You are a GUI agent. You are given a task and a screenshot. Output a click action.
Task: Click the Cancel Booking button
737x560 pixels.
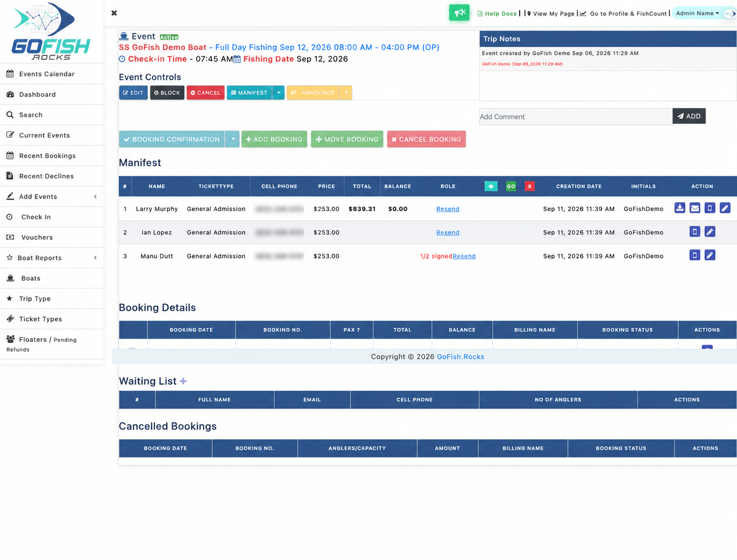tap(426, 139)
